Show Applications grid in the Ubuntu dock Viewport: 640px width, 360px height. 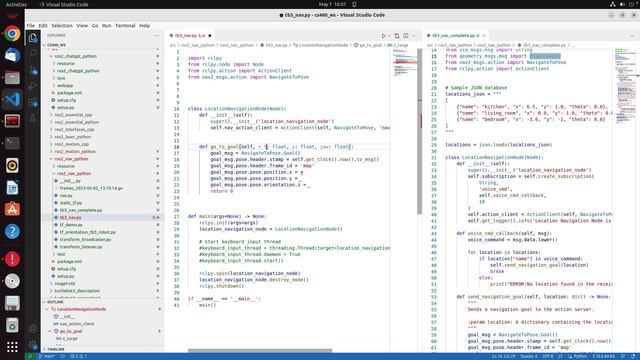[12, 347]
